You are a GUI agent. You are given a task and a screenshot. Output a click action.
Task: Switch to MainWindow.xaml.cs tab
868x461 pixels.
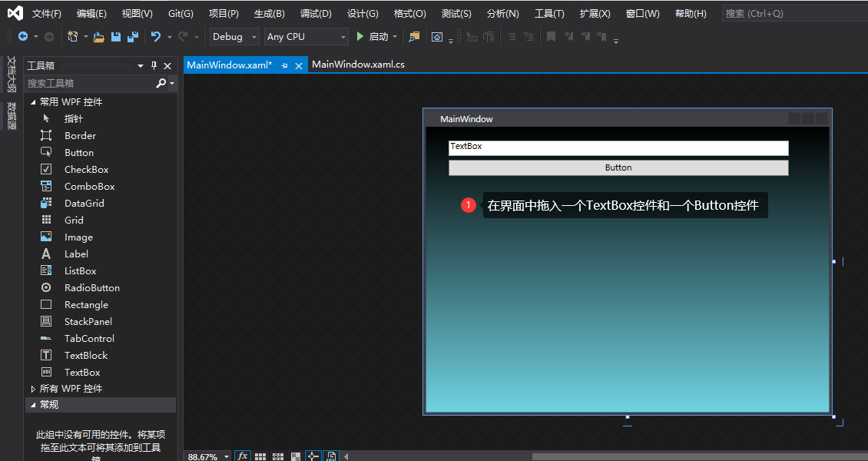[x=358, y=65]
